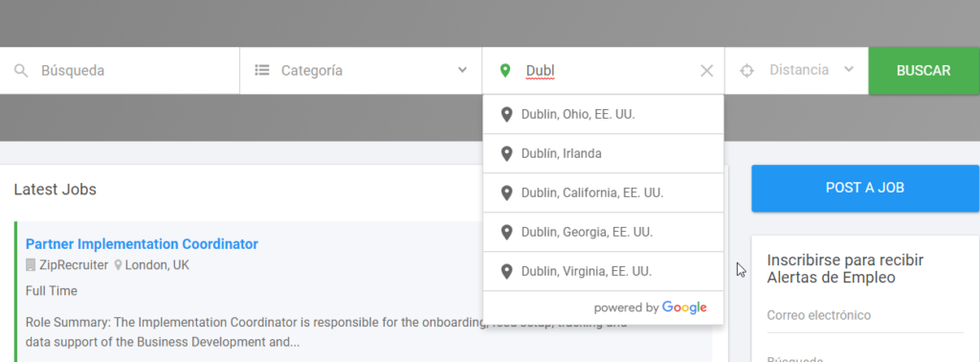Click the crosshair icon beside Distancia
980x362 pixels.
[x=746, y=71]
